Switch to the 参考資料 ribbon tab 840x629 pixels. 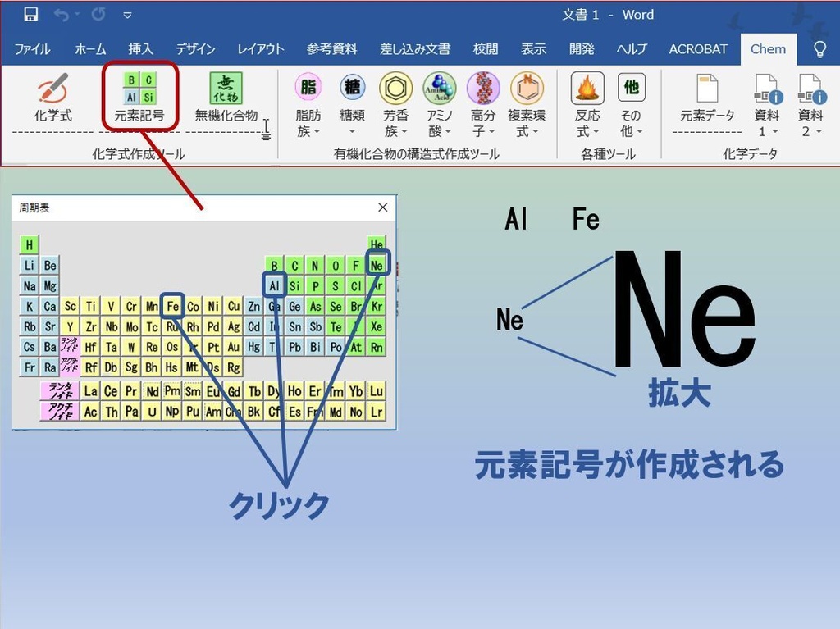331,49
